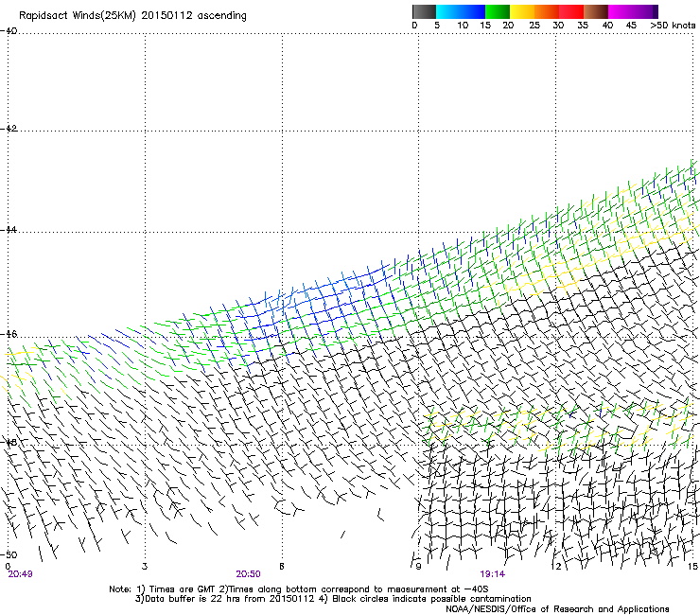Click the 19:14 swath time label
The image size is (700, 615).
493,574
